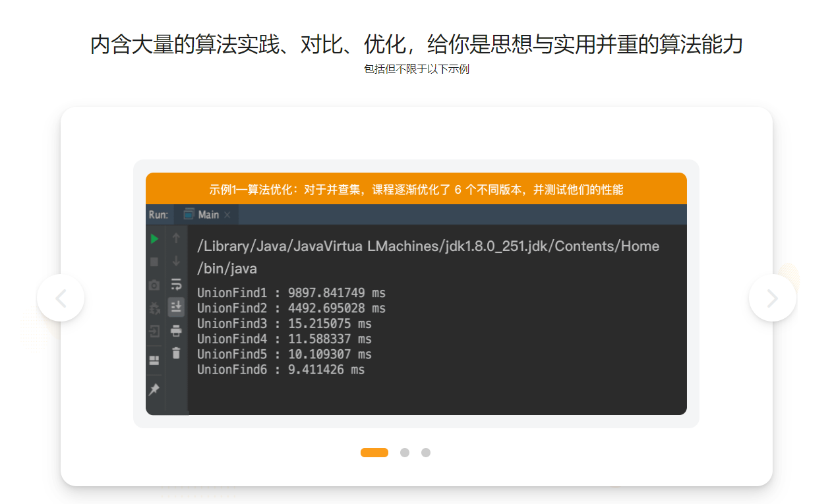Select the first orange carousel indicator
Image resolution: width=832 pixels, height=504 pixels.
[374, 453]
